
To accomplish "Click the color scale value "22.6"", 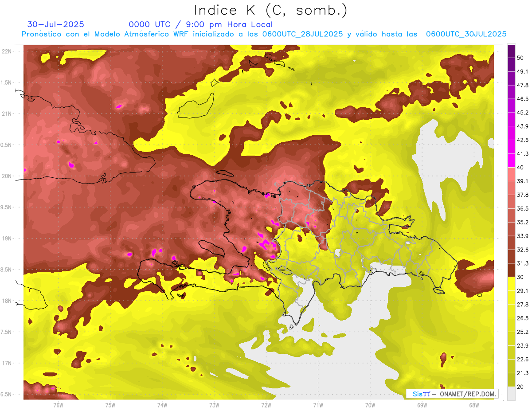I will pos(523,360).
